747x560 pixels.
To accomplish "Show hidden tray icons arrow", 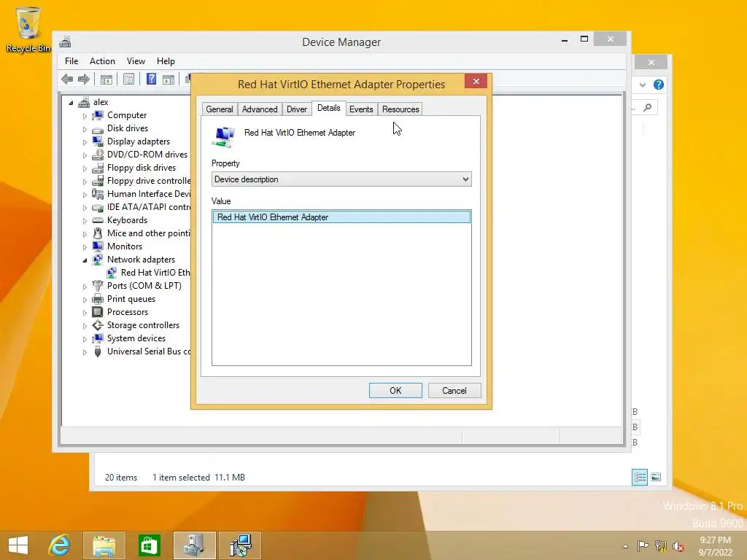I will point(625,546).
